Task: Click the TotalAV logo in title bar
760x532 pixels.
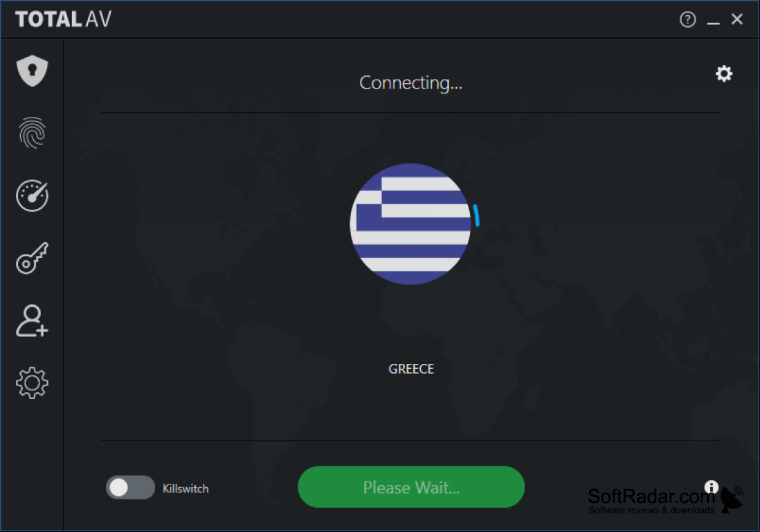Action: click(x=64, y=19)
